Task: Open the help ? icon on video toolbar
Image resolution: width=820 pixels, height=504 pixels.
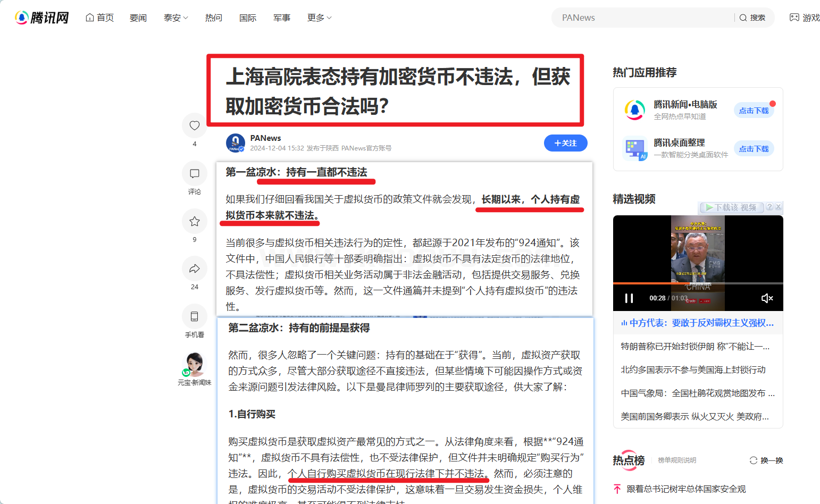Action: tap(769, 207)
